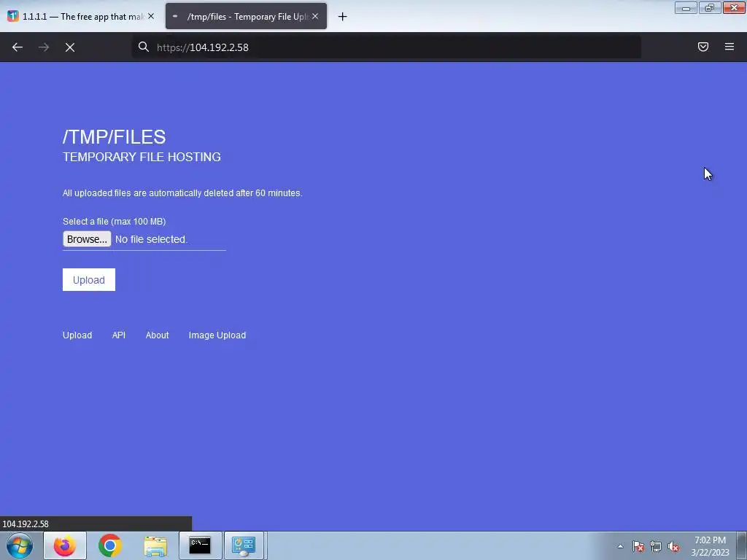Click the 'No file selected.' text
747x560 pixels.
[x=152, y=239]
